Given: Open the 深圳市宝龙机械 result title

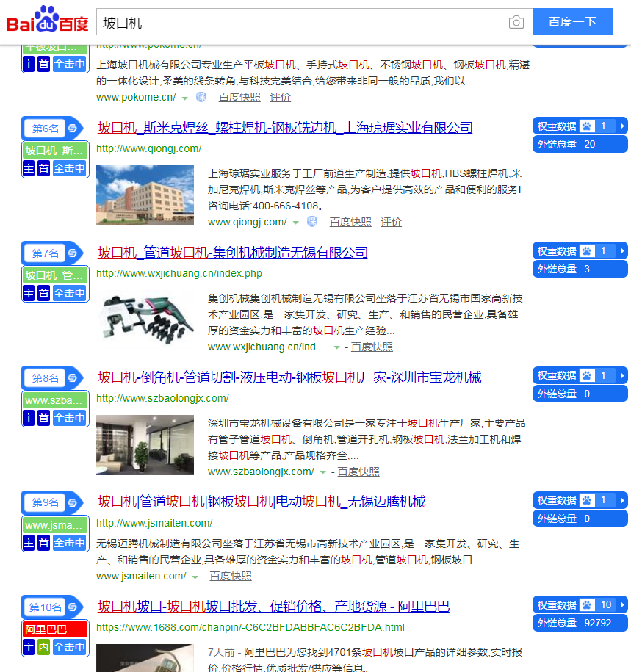Looking at the screenshot, I should click(289, 377).
